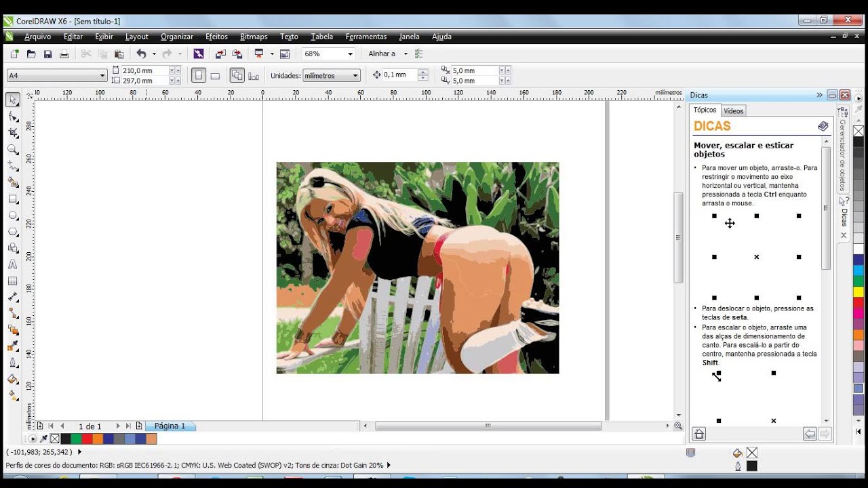Switch to the Vídeos tab
This screenshot has width=868, height=488.
pos(734,110)
